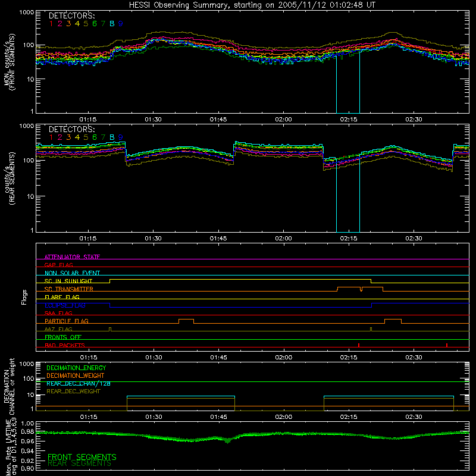Click the first BAD_PACKETS red tick near 02:17
476x476 pixels.
tap(359, 345)
